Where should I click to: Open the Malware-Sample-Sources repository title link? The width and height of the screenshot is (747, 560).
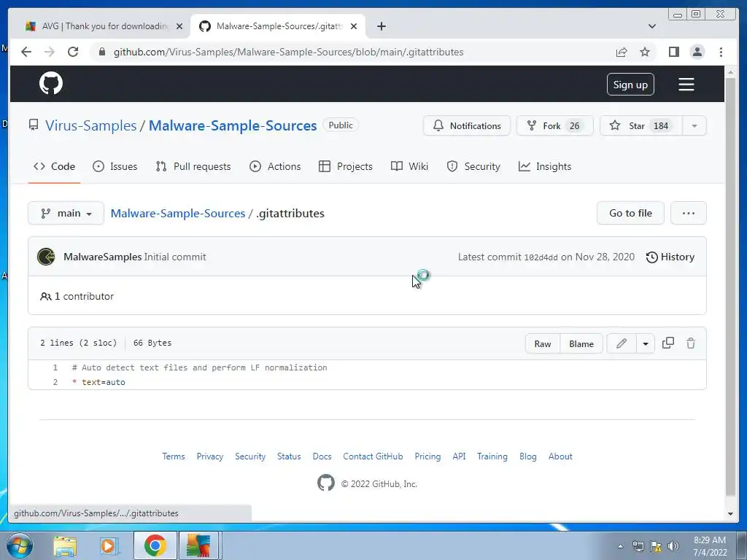point(233,125)
